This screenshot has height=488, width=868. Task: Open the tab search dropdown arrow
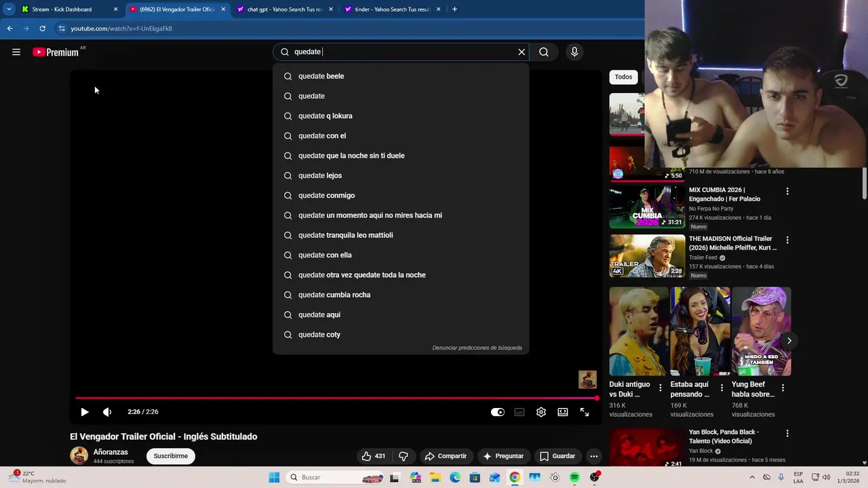(x=9, y=9)
